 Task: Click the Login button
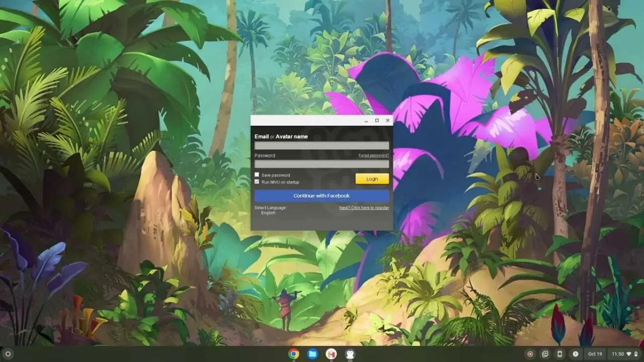click(x=372, y=178)
